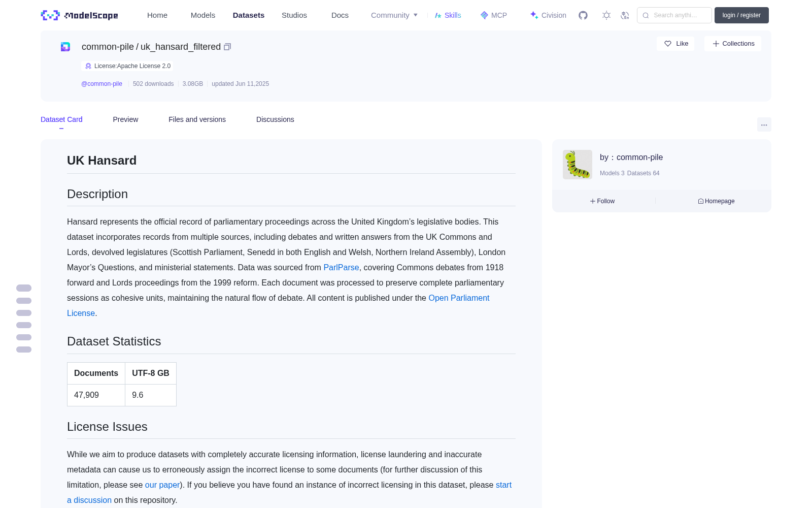Image resolution: width=812 pixels, height=508 pixels.
Task: Click the common-pile namespace in the title
Action: [108, 47]
